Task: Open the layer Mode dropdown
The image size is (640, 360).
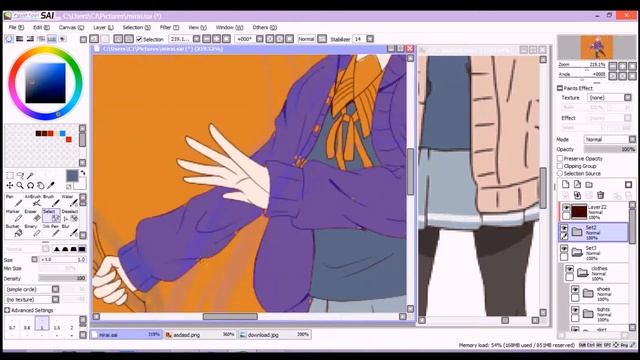Action: pyautogui.click(x=632, y=139)
